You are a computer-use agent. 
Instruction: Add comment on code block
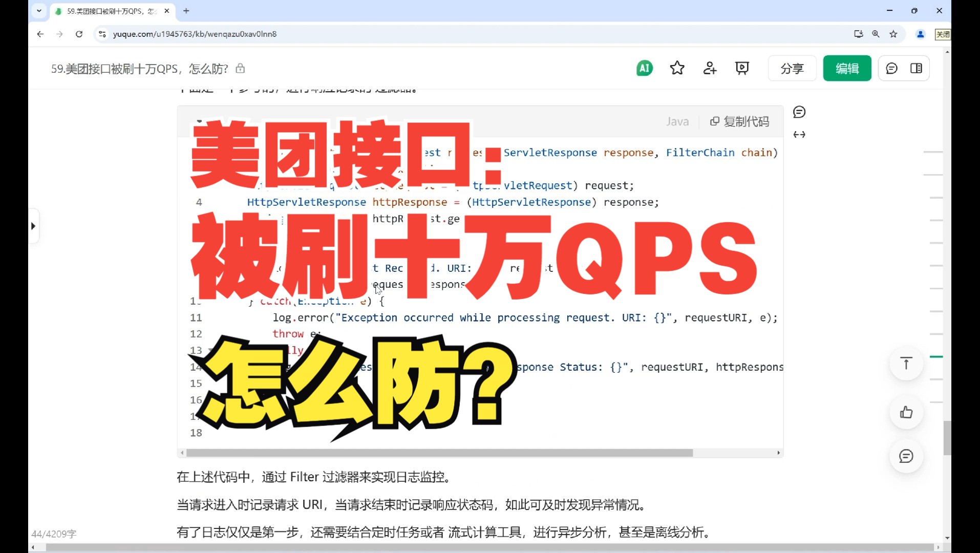pos(799,112)
